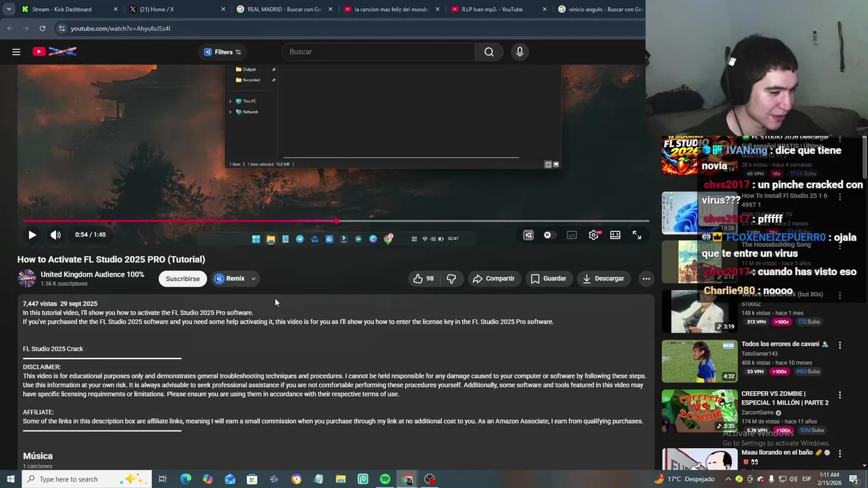The image size is (868, 488).
Task: Like the video with thumbs up
Action: click(423, 279)
